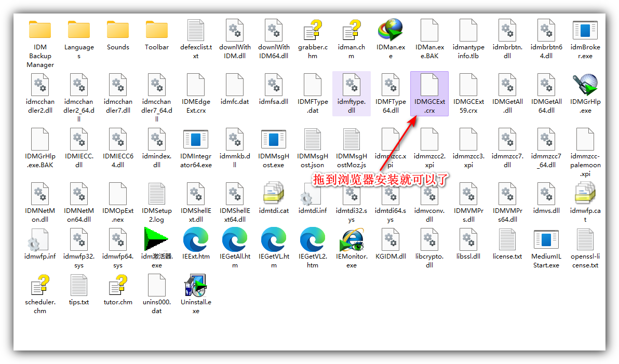The width and height of the screenshot is (619, 364).
Task: Select the MediumILStart.exe icon
Action: click(x=546, y=239)
